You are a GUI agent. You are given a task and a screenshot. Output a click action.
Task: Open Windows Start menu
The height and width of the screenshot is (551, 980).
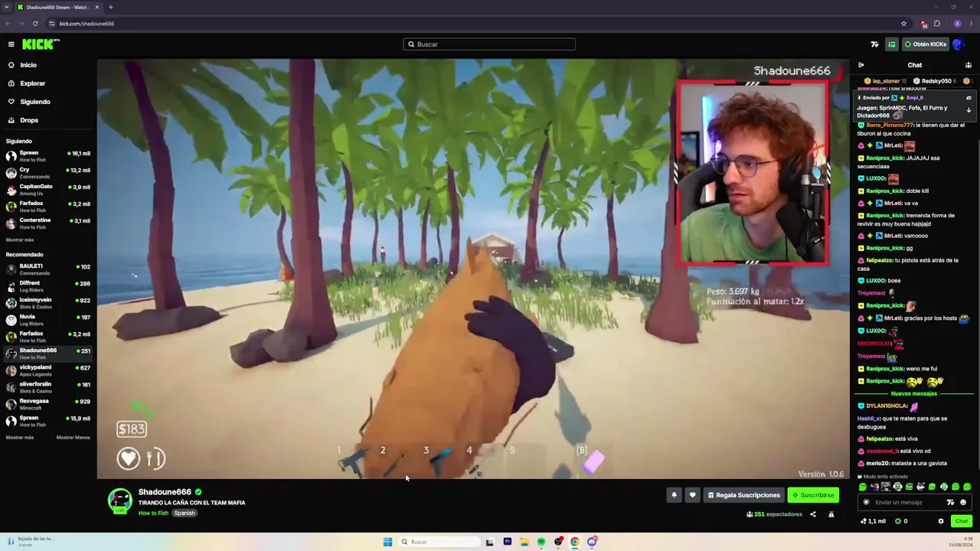[387, 542]
